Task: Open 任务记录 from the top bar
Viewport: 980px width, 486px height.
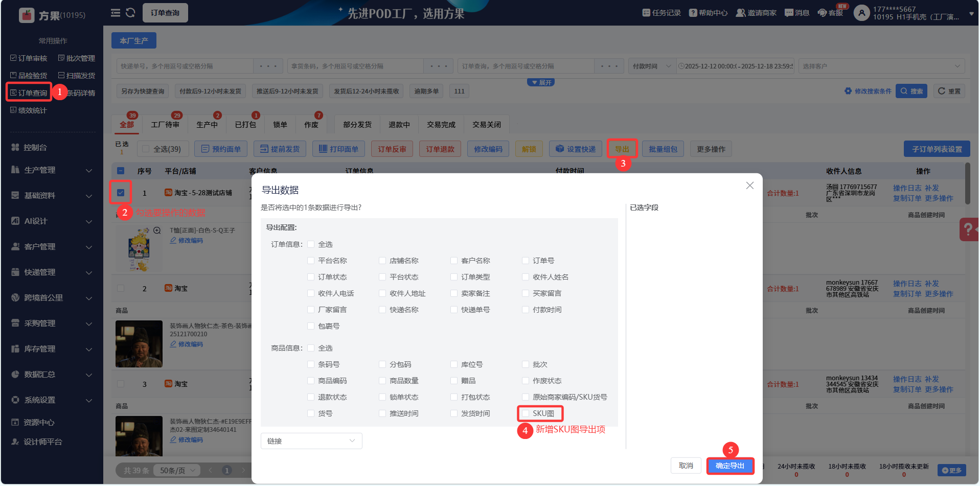Action: [662, 13]
